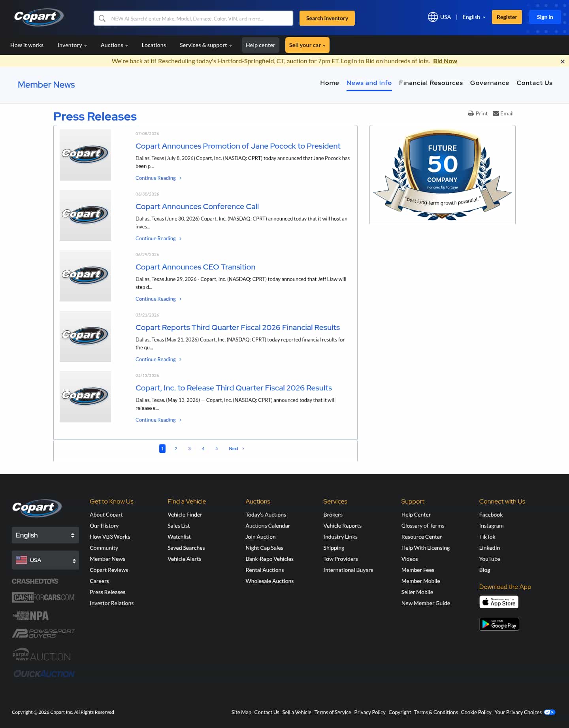Click Locations in the nav bar

[x=154, y=45]
